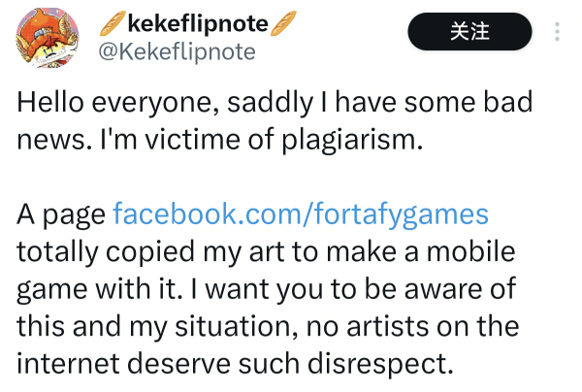Click the word 'victime' in the tweet

click(170, 138)
